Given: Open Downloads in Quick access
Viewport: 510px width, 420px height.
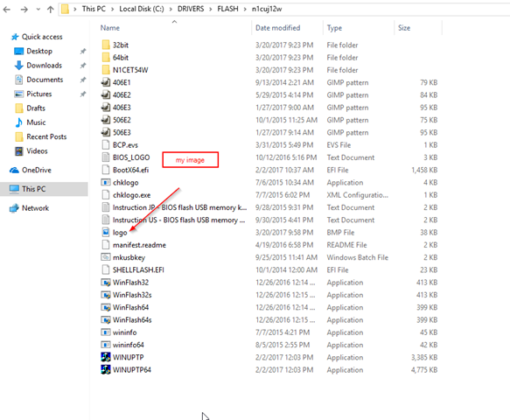Looking at the screenshot, I should (x=45, y=66).
